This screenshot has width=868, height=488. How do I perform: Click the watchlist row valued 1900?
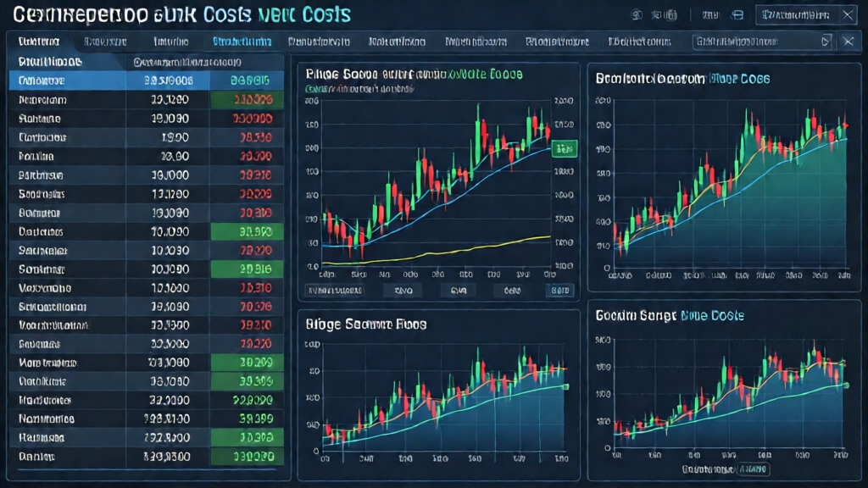(x=147, y=137)
